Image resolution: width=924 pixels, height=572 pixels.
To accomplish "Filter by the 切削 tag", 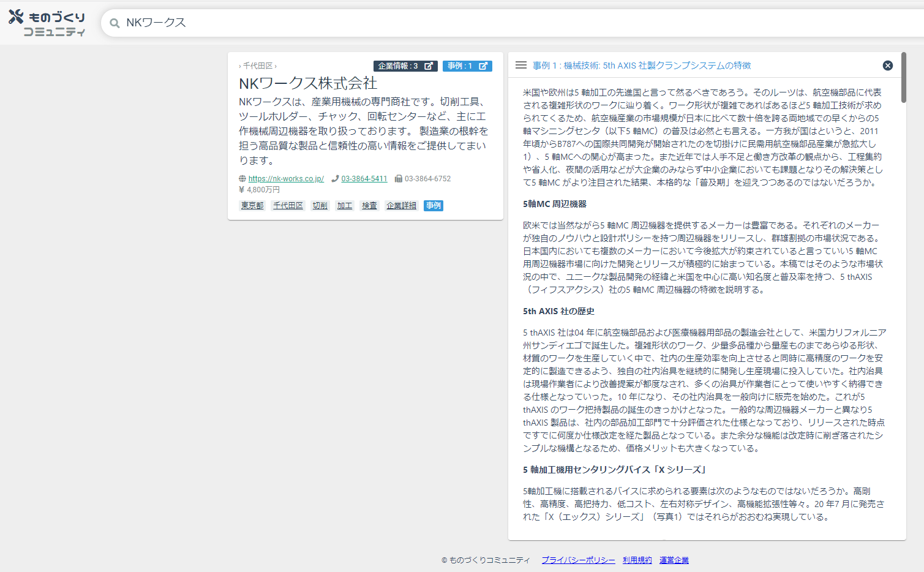I will click(320, 206).
